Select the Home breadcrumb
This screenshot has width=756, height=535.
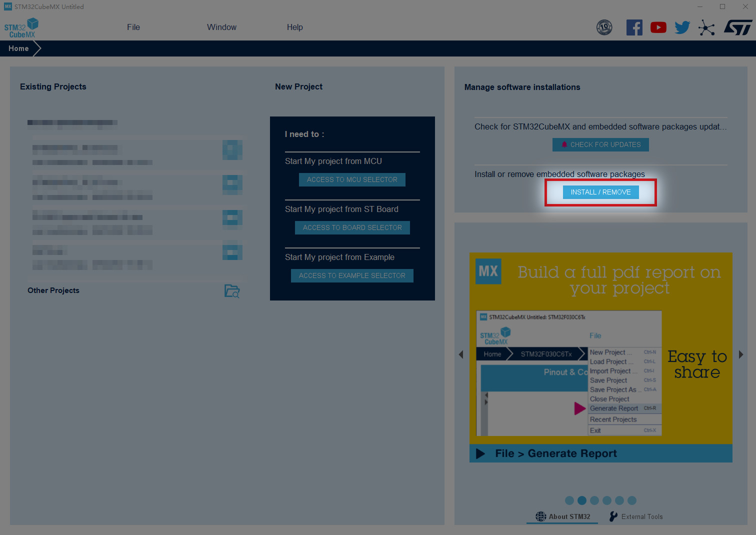18,48
